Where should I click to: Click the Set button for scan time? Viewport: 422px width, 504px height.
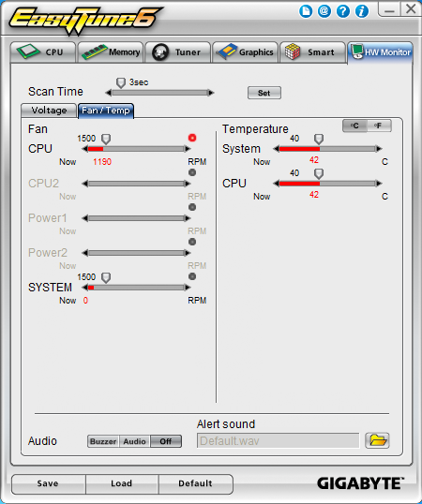point(264,93)
